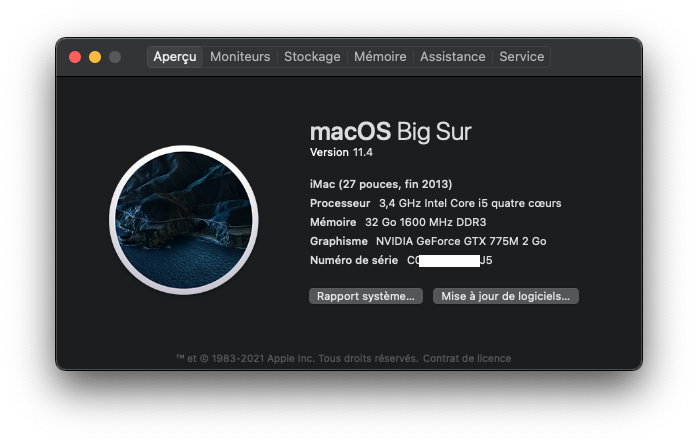Open the Stockage tab

pos(312,57)
